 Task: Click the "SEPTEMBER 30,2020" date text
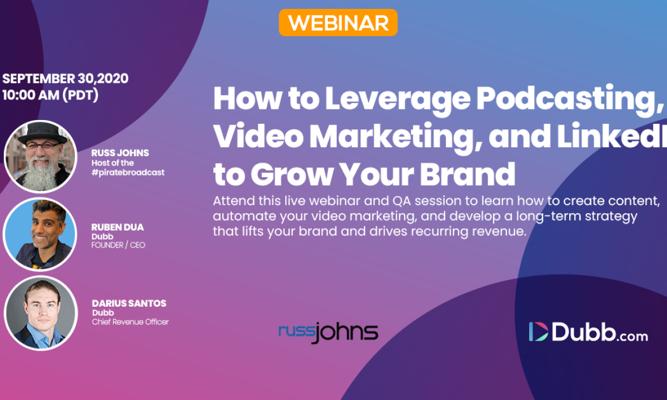(x=66, y=79)
